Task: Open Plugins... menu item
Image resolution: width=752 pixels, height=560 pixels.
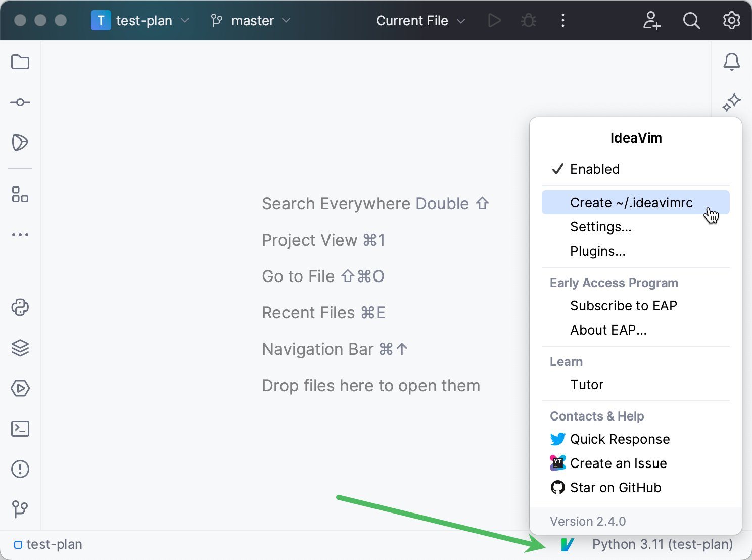Action: coord(636,251)
